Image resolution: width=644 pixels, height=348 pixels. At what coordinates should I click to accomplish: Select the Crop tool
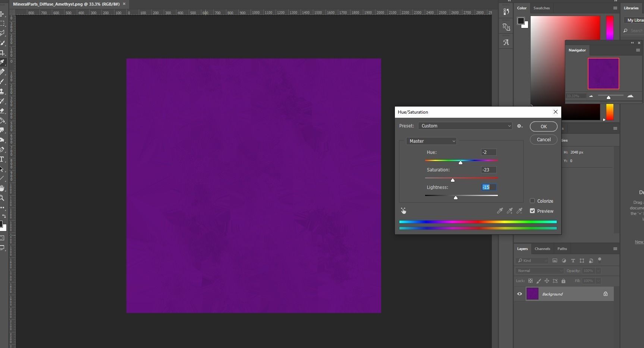point(2,53)
